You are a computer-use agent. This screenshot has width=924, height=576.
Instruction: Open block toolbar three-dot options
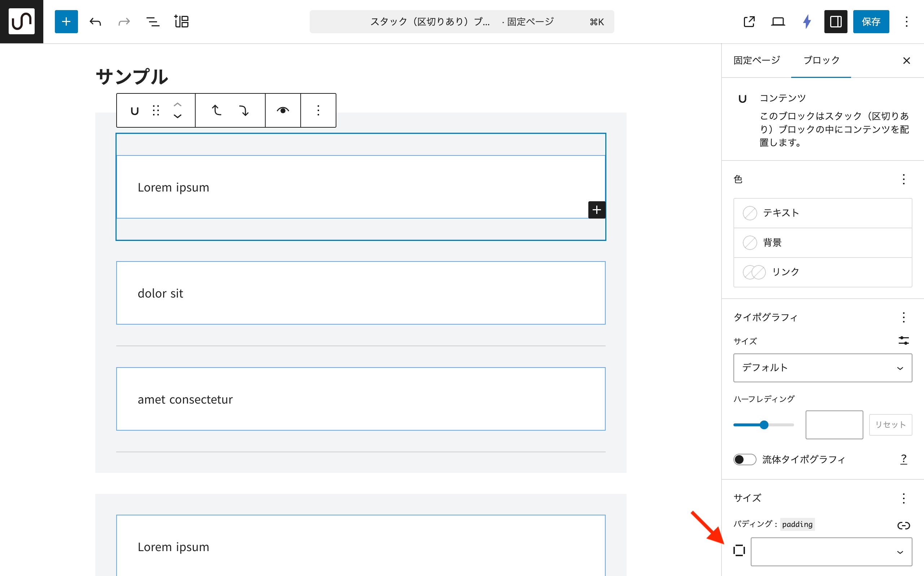coord(318,110)
